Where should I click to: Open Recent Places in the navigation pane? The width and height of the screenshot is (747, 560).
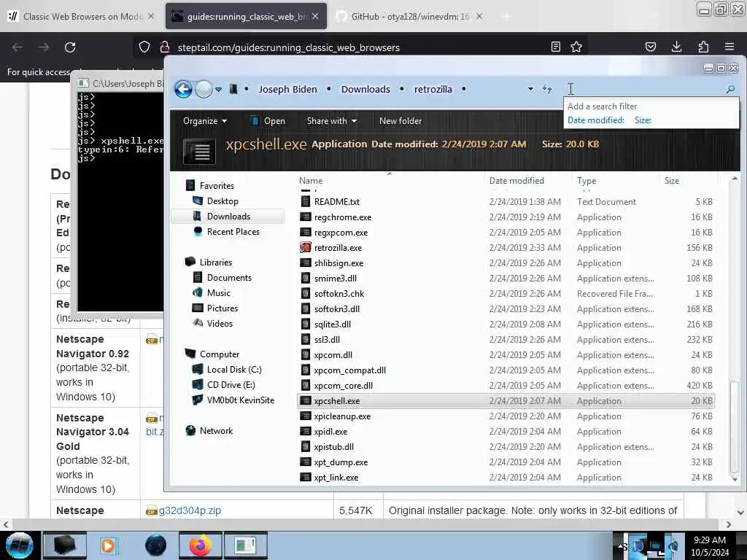click(x=233, y=231)
